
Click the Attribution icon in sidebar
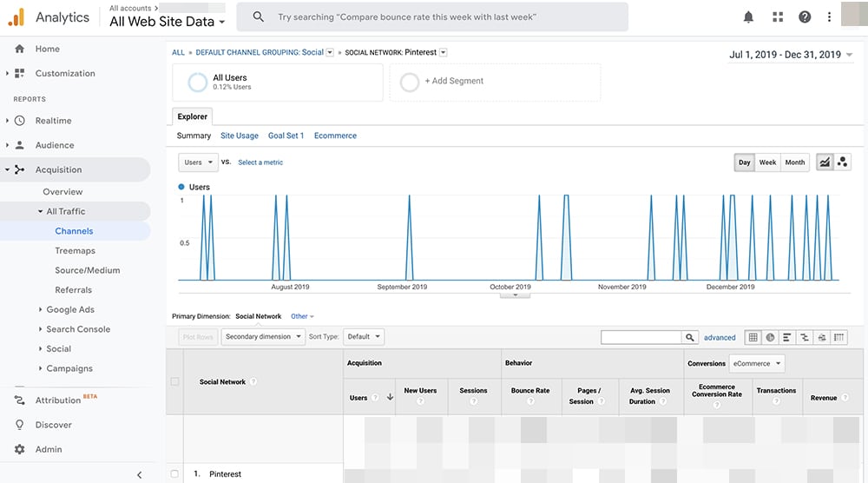click(x=19, y=400)
